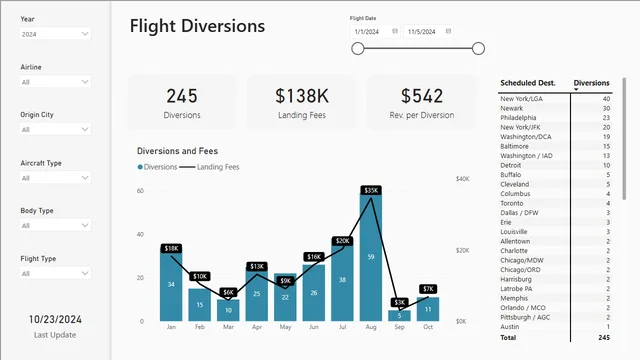Screen dimensions: 640x360
Task: Expand the Aircraft Type dropdown
Action: pos(56,178)
